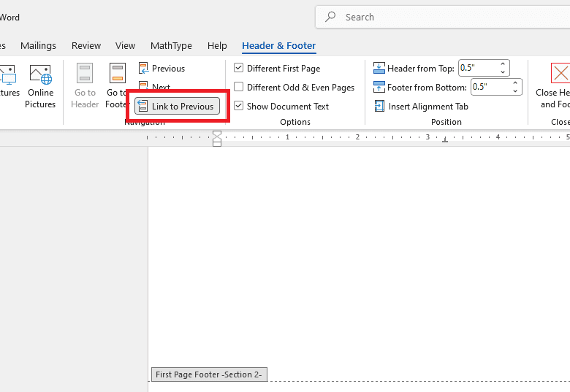Close Header and Footer red X

click(x=560, y=73)
